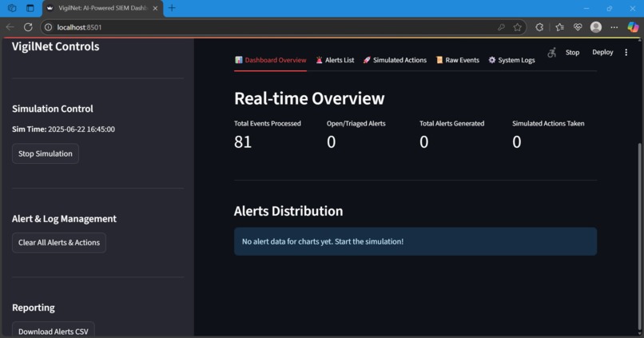Image resolution: width=644 pixels, height=338 pixels.
Task: Click Clear All Alerts & Actions
Action: point(59,243)
